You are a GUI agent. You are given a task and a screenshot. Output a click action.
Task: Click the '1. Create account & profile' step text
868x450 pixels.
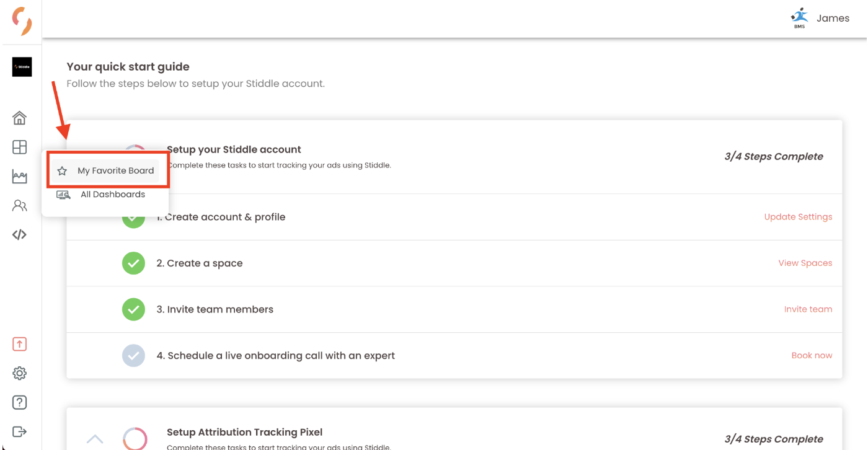coord(221,217)
